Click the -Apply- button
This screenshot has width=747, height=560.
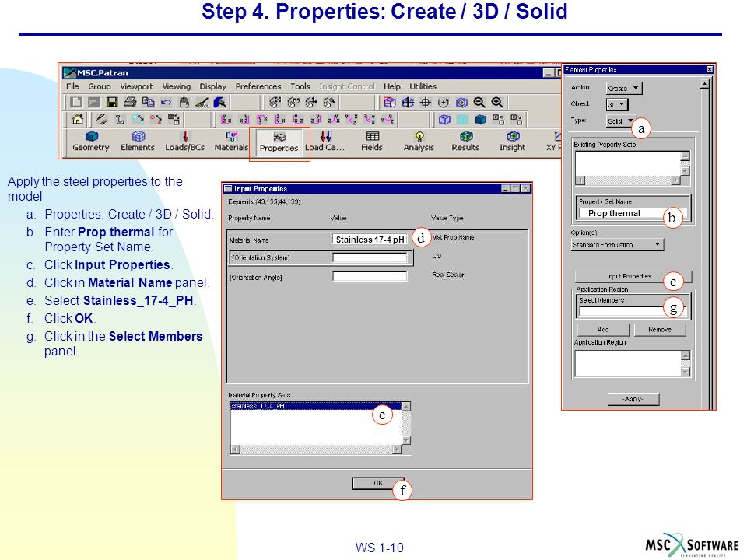click(633, 399)
